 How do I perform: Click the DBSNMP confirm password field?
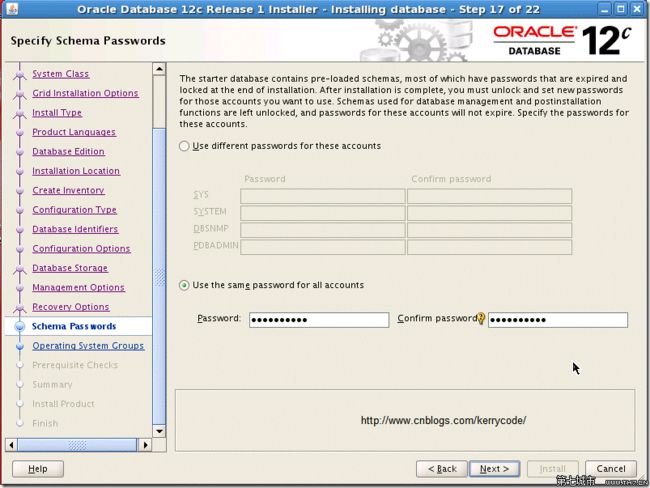pyautogui.click(x=490, y=230)
